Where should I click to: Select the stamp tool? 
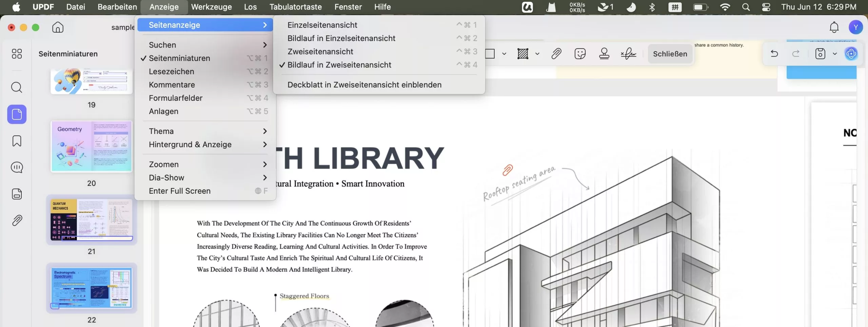[x=604, y=54]
